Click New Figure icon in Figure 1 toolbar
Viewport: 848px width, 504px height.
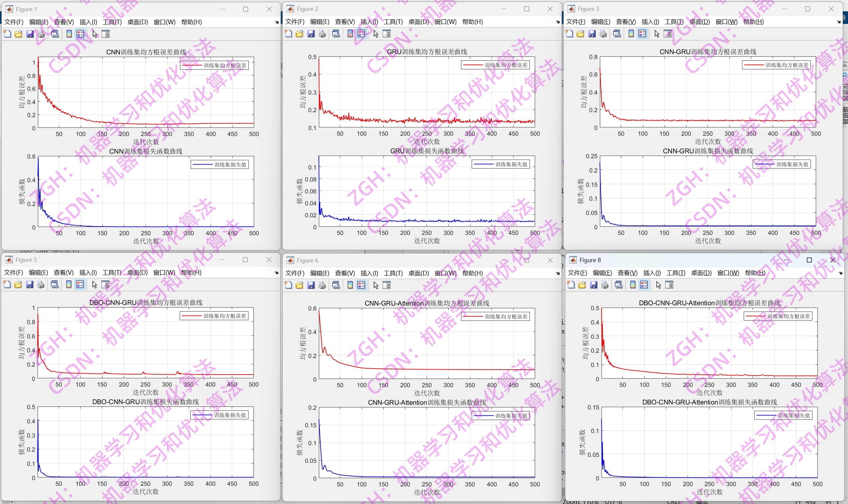coord(7,34)
